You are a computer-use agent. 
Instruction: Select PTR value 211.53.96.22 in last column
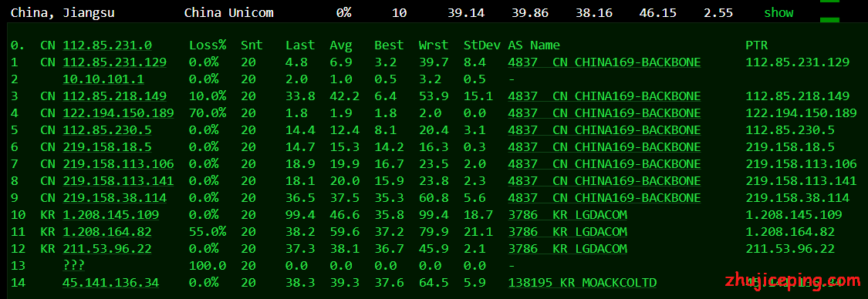[x=790, y=249]
